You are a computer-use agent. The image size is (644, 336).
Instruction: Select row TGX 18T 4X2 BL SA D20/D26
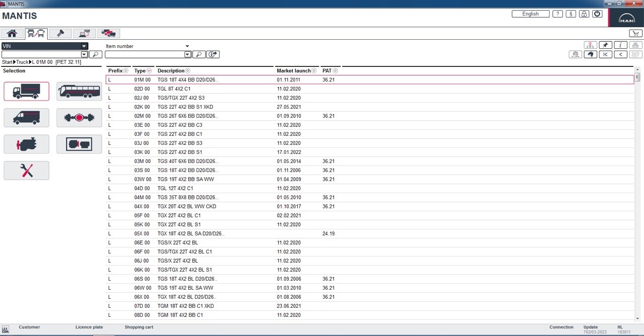[370, 233]
